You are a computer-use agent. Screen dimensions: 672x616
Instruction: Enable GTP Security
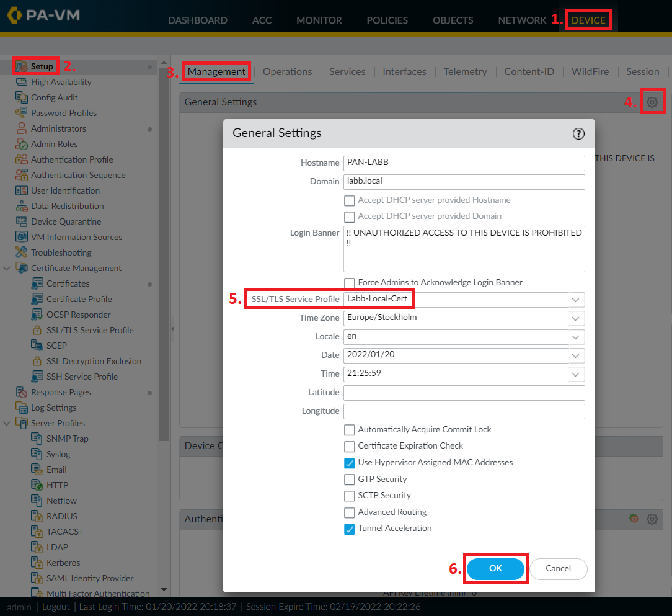tap(350, 479)
